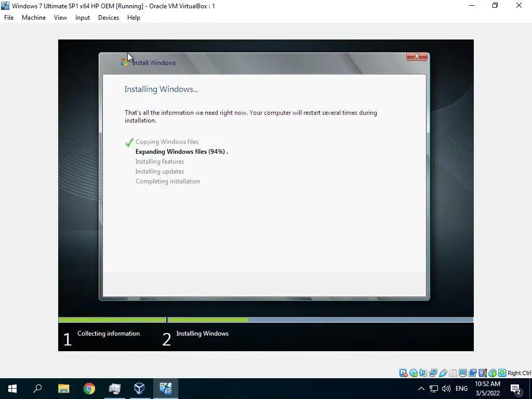
Task: Click the green checkmark beside Copying Windows files
Action: pyautogui.click(x=129, y=142)
